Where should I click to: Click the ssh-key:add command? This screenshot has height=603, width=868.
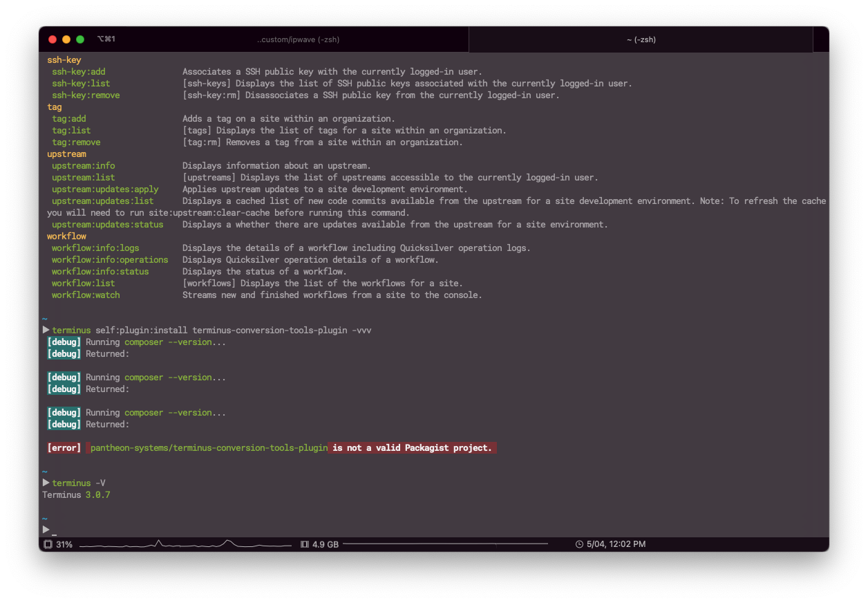tap(79, 72)
